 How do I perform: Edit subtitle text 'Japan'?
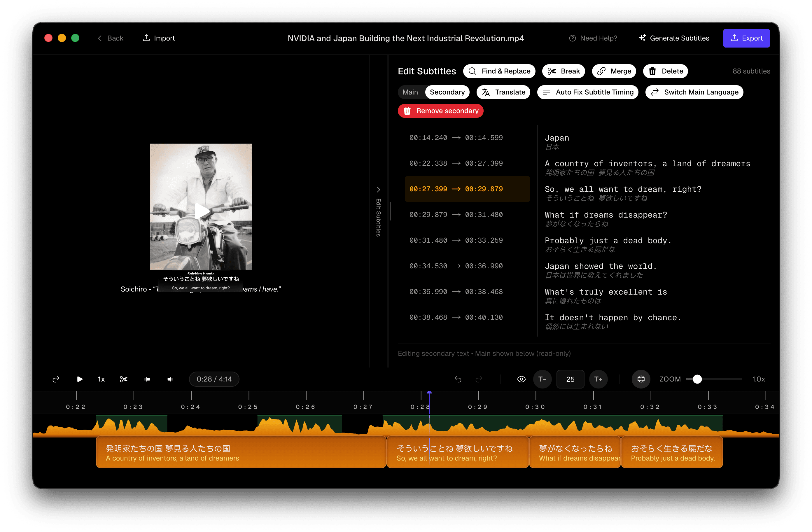(x=557, y=138)
